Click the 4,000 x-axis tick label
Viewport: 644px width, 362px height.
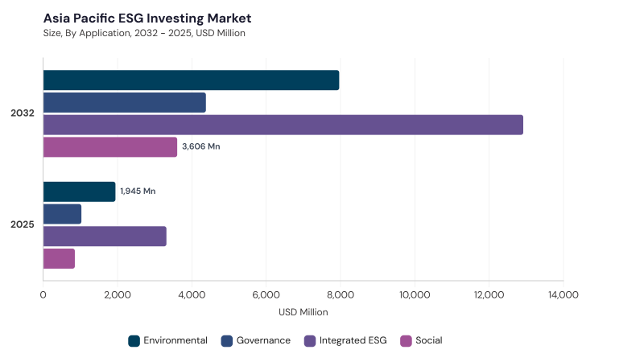(x=192, y=295)
